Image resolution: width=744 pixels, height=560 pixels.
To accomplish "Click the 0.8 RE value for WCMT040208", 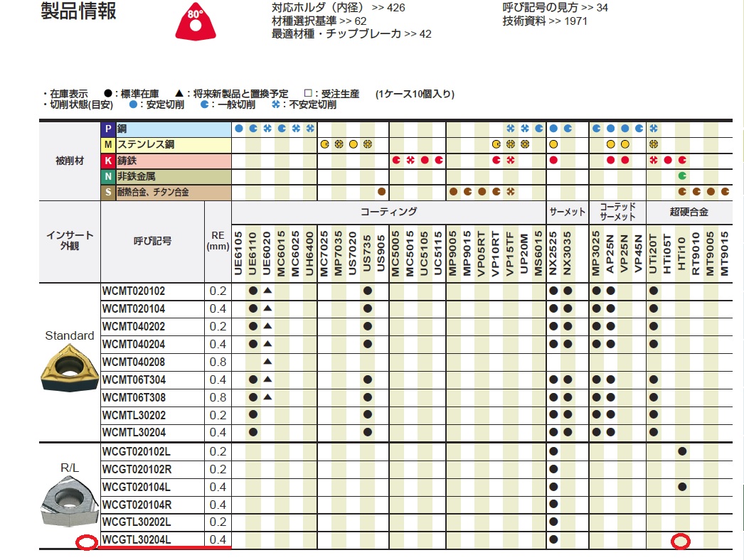I will 218,362.
